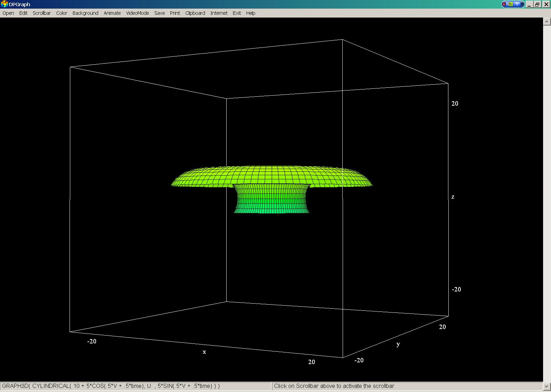Minimize the DPGraph window
551x392 pixels.
coord(529,4)
